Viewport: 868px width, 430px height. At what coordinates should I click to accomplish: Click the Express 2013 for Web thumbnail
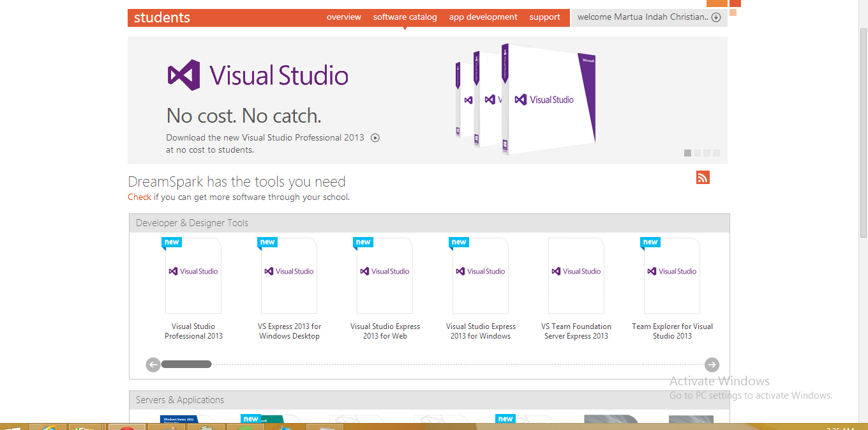(385, 275)
